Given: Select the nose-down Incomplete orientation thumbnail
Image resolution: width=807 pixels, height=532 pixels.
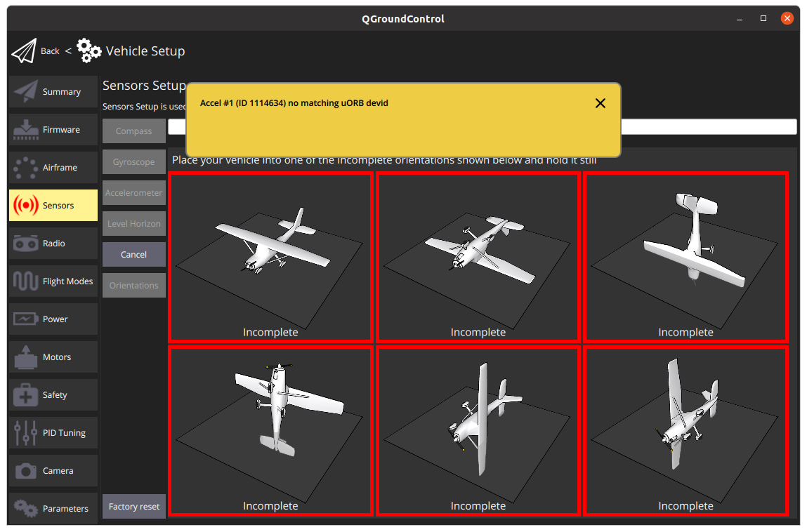Looking at the screenshot, I should point(478,431).
